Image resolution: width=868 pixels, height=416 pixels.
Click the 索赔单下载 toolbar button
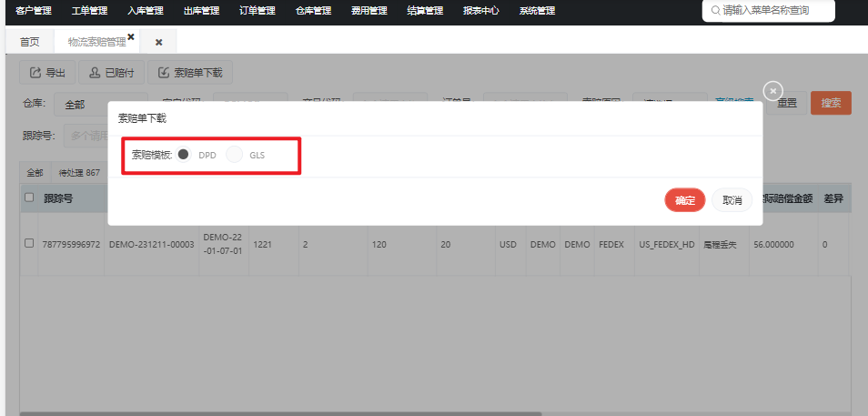(x=190, y=73)
